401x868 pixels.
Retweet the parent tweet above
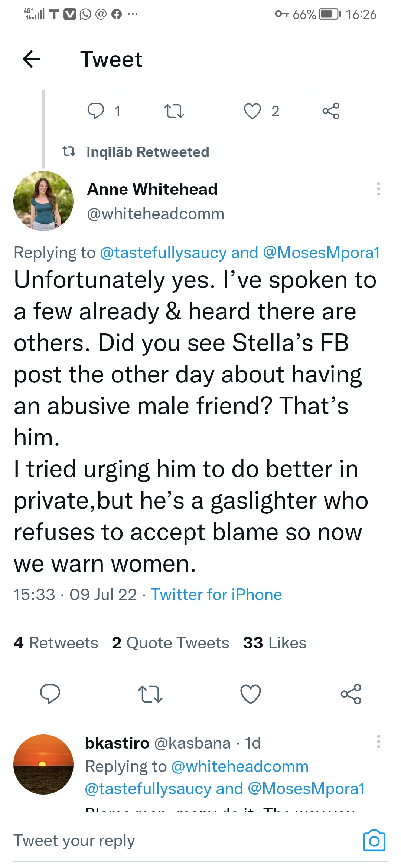pyautogui.click(x=174, y=111)
